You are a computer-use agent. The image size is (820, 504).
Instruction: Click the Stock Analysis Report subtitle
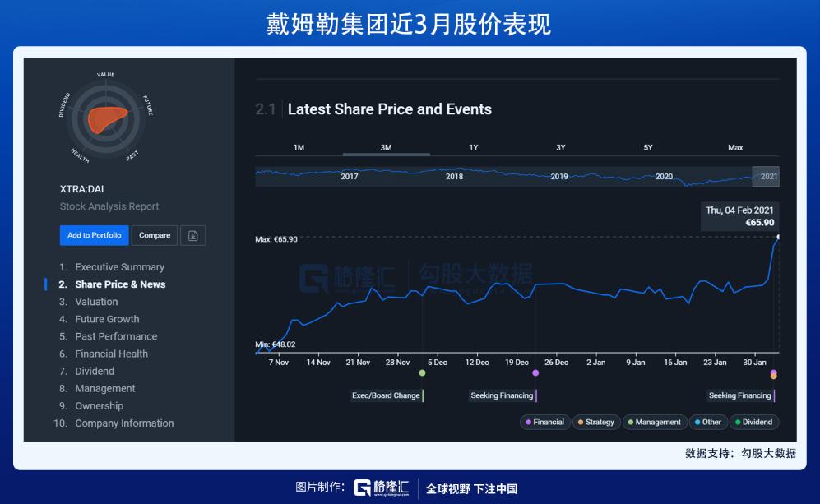(109, 206)
